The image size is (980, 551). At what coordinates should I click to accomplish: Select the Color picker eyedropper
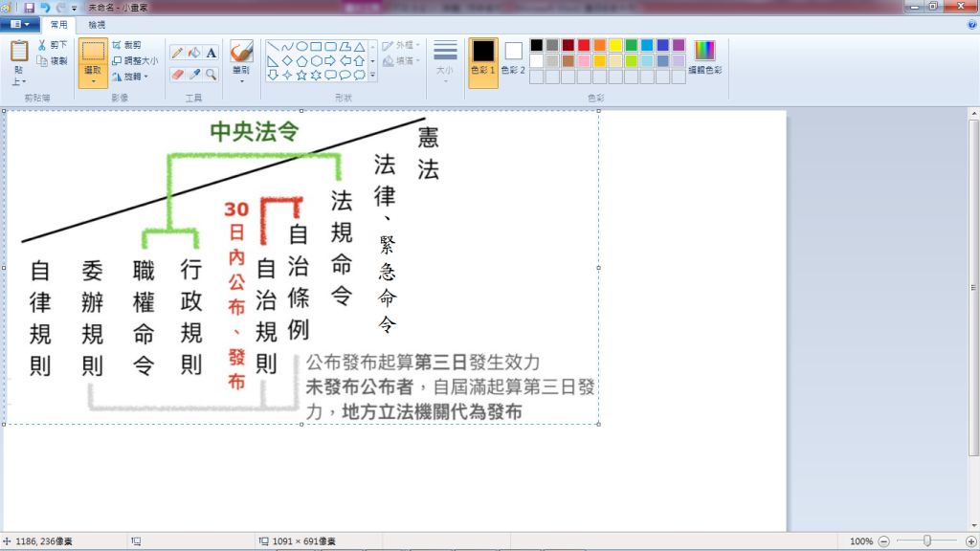coord(194,74)
